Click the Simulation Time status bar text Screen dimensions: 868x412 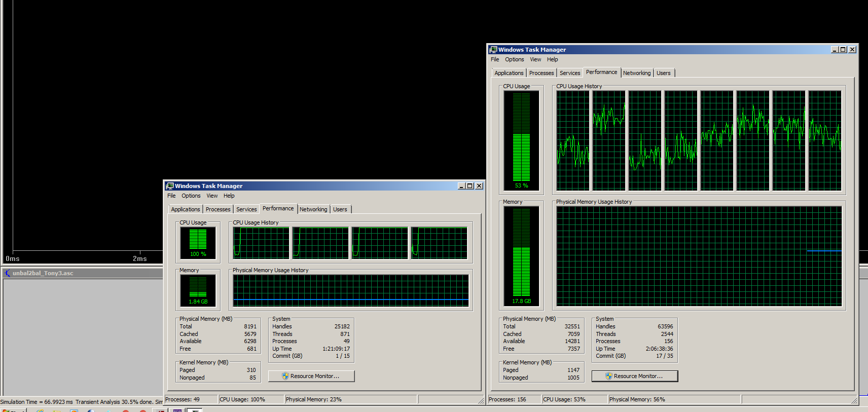[x=82, y=402]
